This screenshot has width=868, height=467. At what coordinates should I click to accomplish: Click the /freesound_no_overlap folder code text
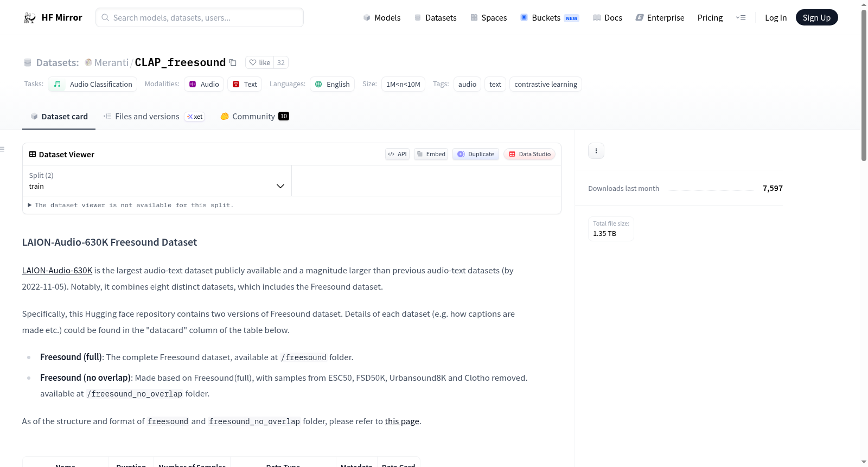point(135,394)
